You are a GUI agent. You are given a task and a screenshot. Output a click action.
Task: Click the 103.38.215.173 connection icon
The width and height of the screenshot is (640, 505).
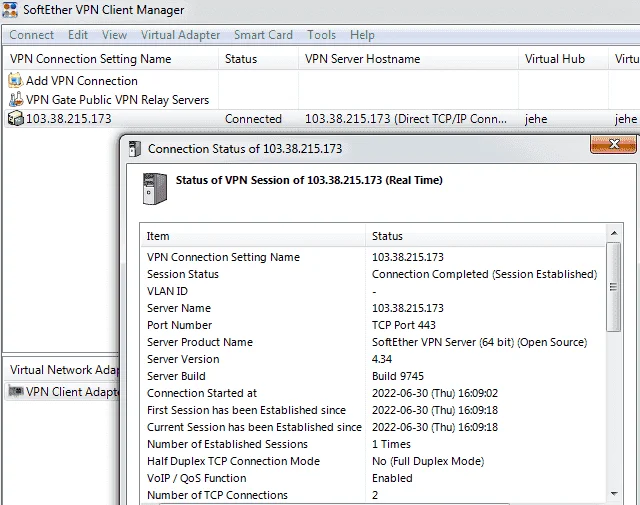16,119
